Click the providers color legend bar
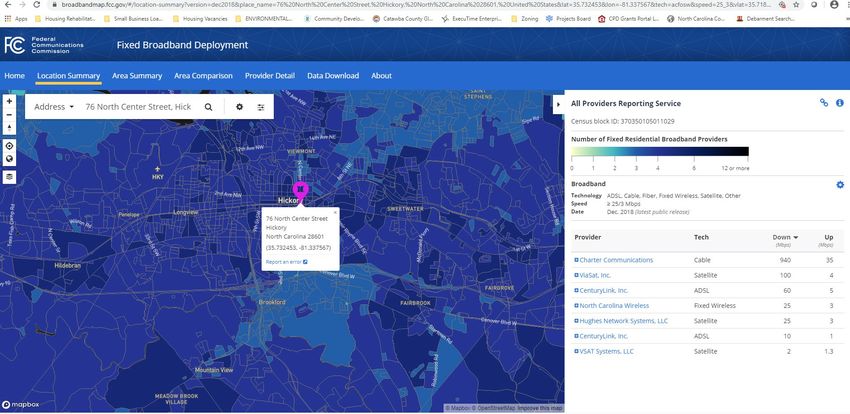 (660, 151)
